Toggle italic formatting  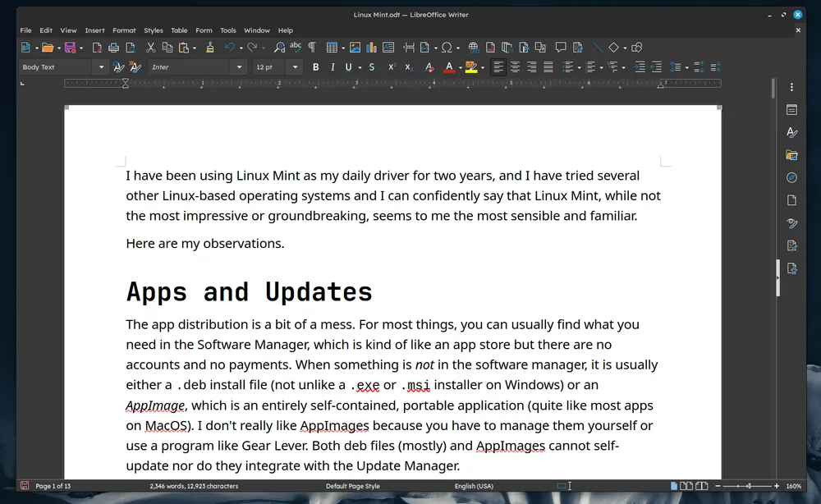332,66
